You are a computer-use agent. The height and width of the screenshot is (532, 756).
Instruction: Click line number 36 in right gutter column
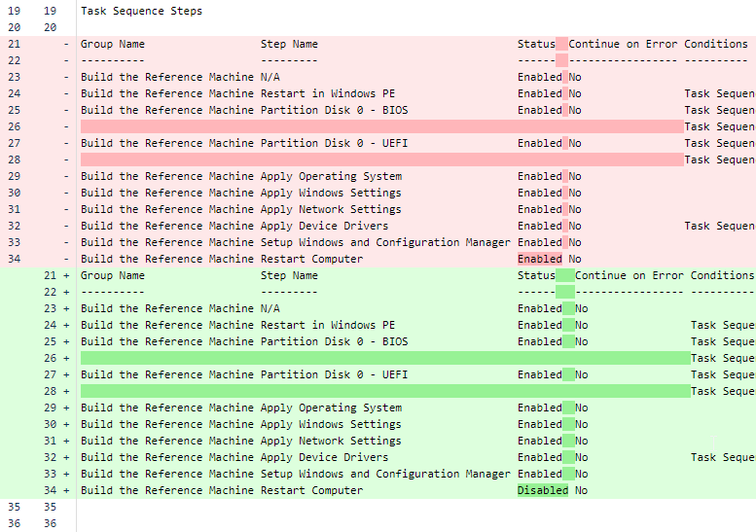(x=51, y=523)
